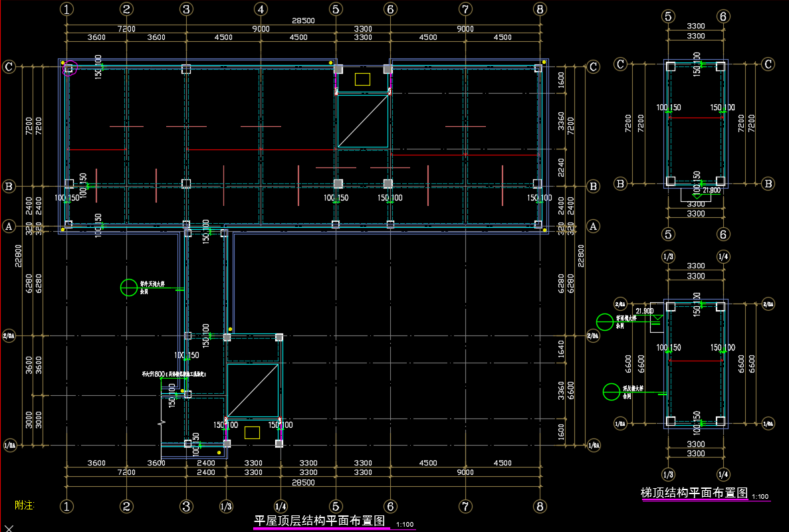Viewport: 789px width, 532px height.
Task: Select the title text 梯顶结构平面布置图
Action: point(694,493)
